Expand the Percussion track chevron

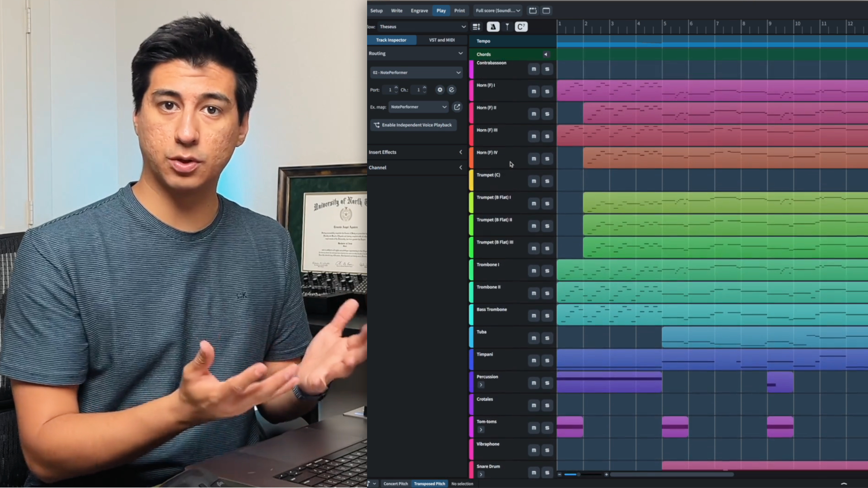tap(481, 385)
